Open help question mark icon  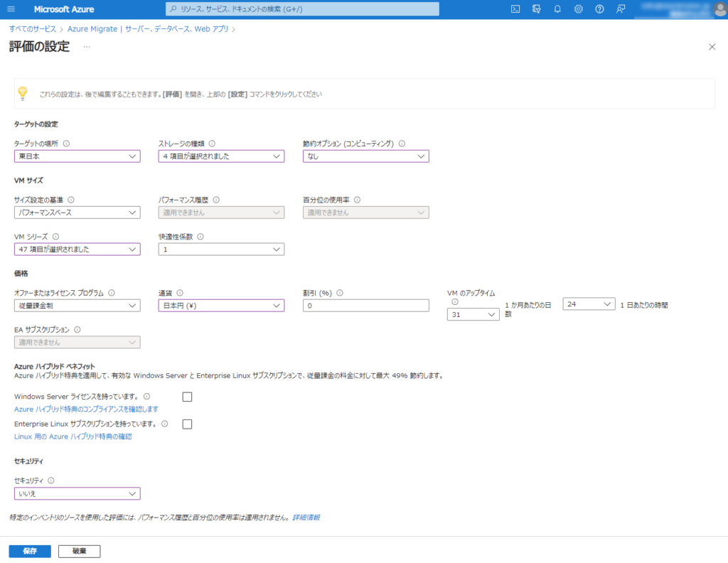(x=599, y=9)
